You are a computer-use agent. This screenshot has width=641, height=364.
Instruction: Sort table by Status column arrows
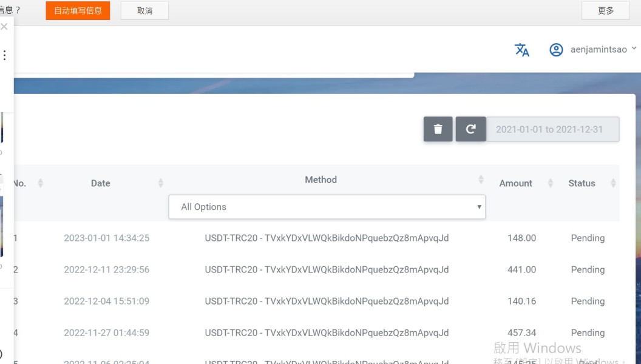click(613, 183)
